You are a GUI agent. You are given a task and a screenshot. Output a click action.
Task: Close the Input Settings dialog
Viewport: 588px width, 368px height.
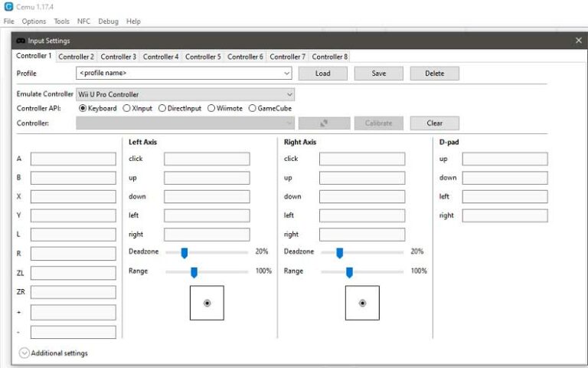point(578,40)
